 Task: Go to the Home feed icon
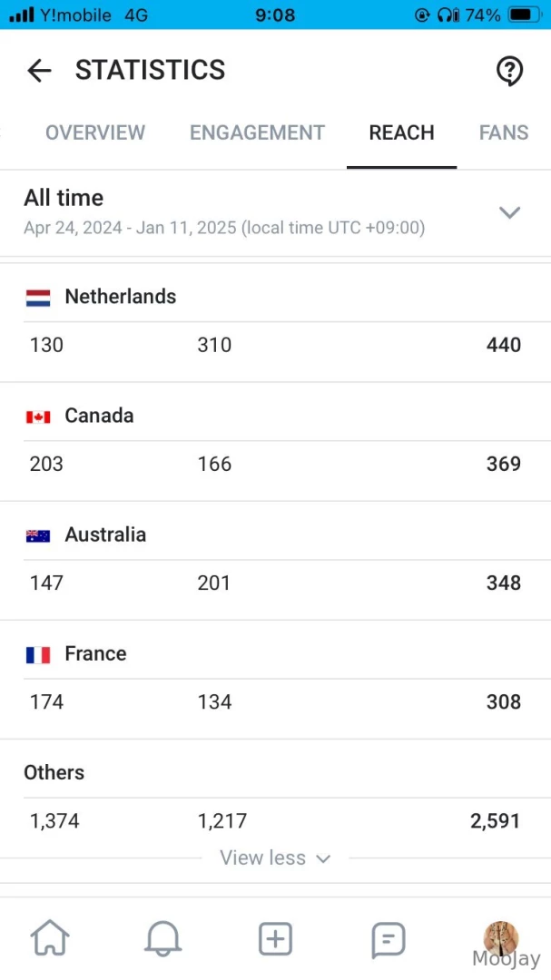point(50,937)
